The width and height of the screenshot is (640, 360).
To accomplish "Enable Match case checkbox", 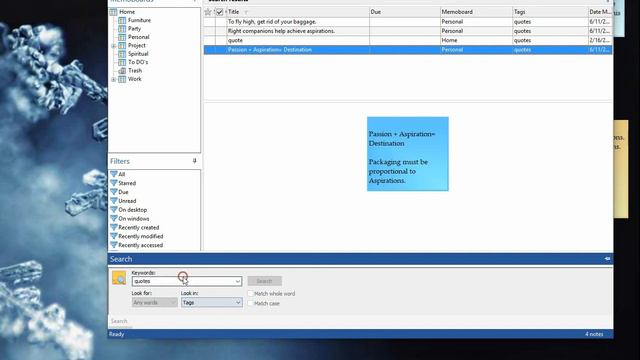I will point(250,303).
